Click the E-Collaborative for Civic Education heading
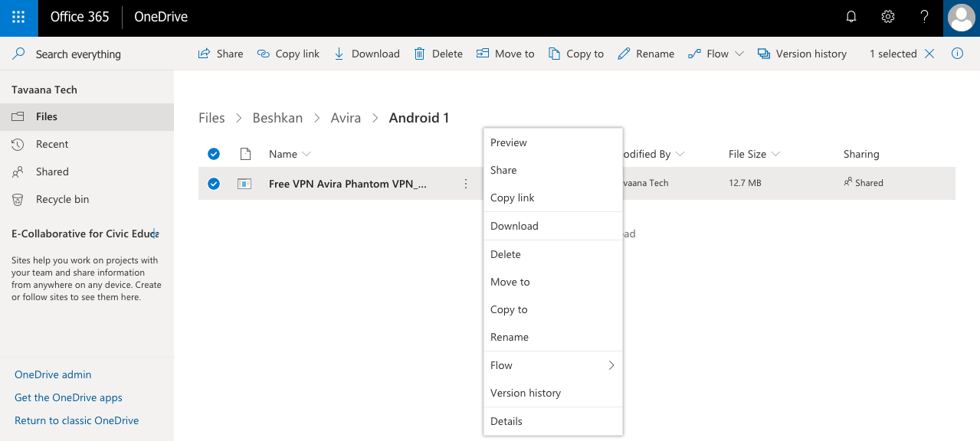 click(84, 234)
